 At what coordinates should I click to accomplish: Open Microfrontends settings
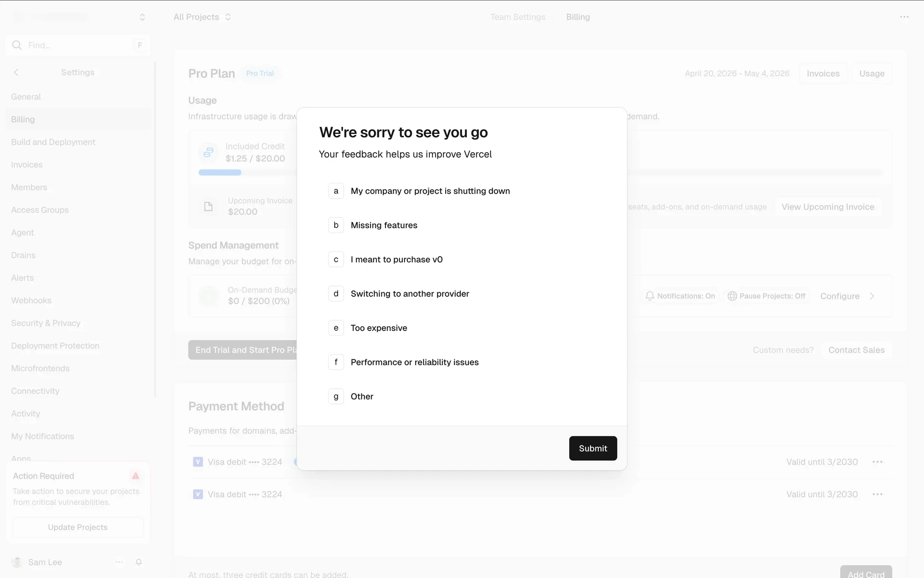click(x=78, y=368)
